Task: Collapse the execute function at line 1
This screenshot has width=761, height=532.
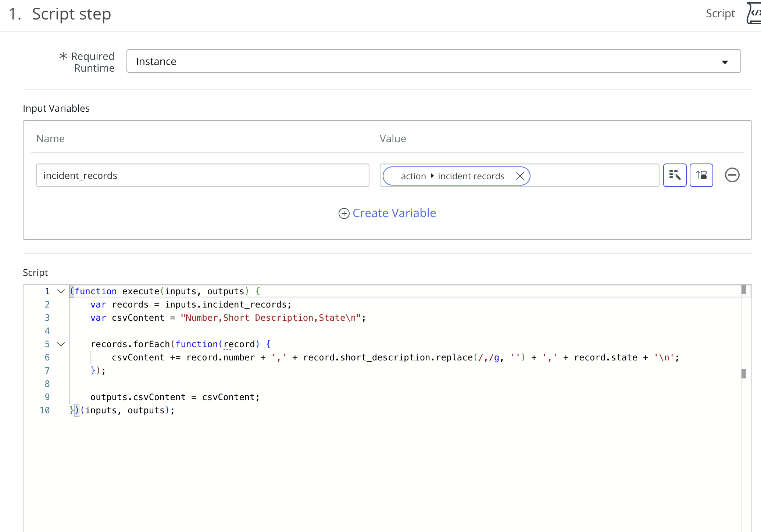Action: point(61,291)
